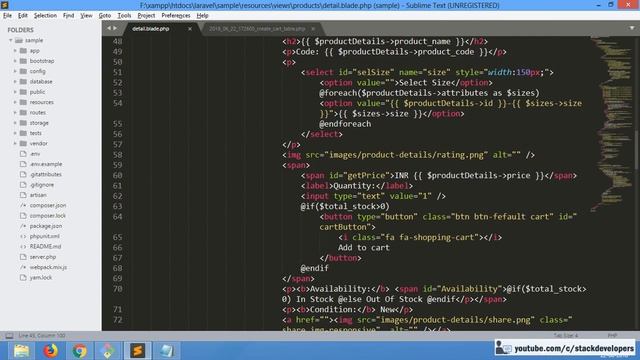The image size is (640, 360).
Task: Click line number 60 in gutter
Action: coord(118,176)
